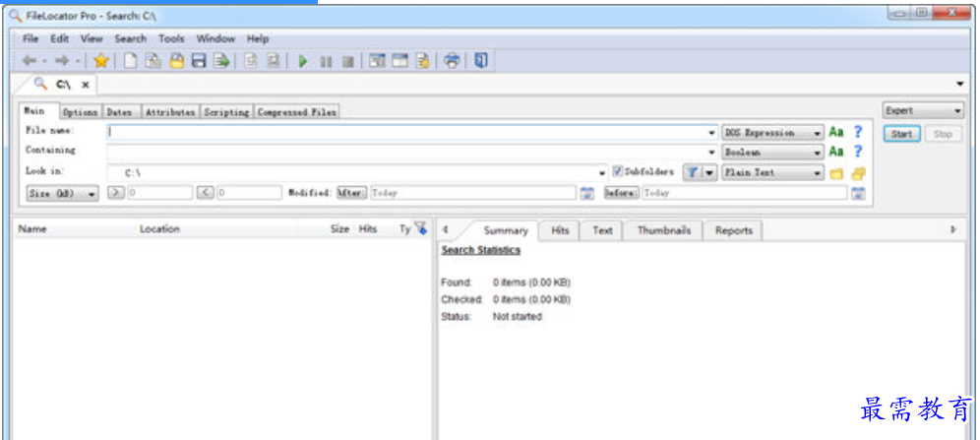Open the Expert mode dropdown
980x440 pixels.
point(923,111)
